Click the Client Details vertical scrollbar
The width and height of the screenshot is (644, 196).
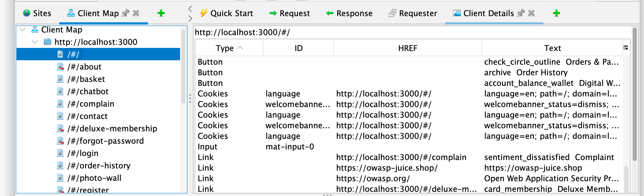pos(635,95)
